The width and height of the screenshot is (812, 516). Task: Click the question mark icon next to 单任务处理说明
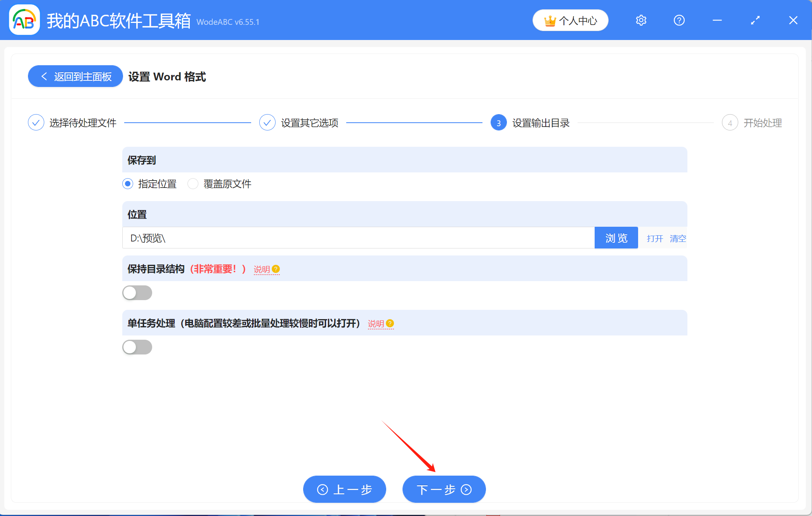pyautogui.click(x=390, y=323)
